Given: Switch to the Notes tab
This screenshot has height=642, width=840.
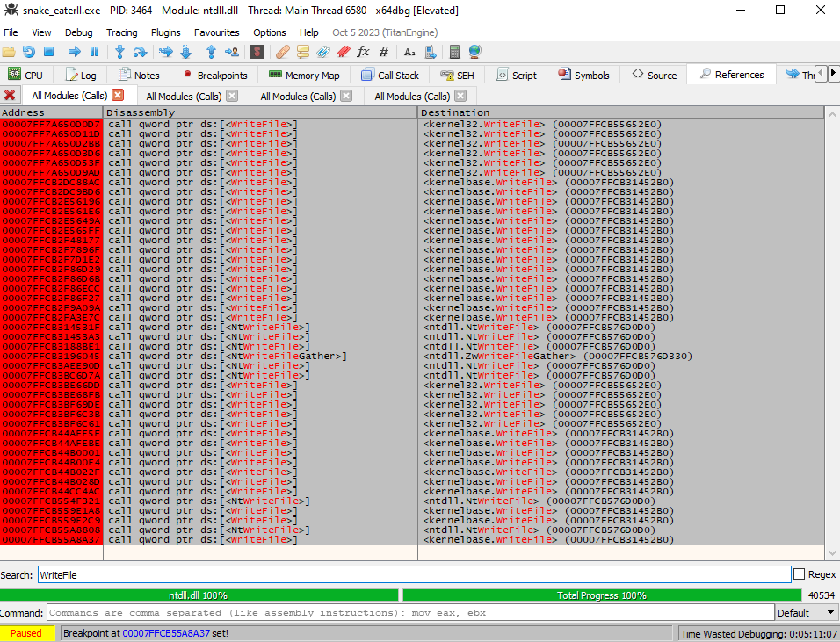Looking at the screenshot, I should tap(139, 75).
